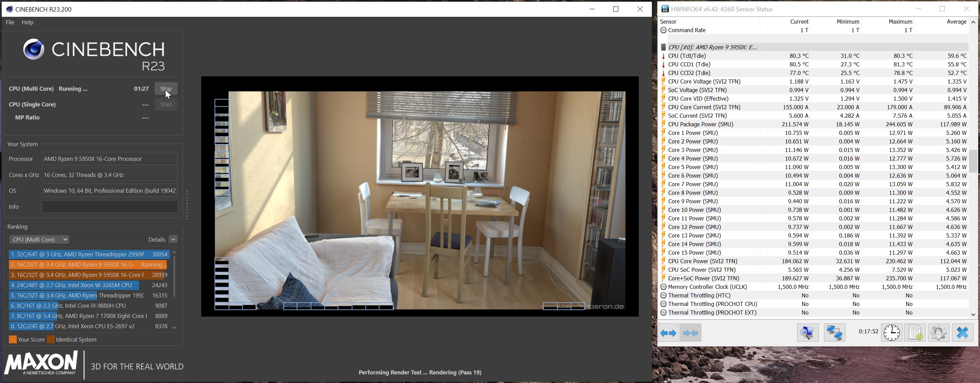Viewport: 980px width, 383px height.
Task: Click the navigate back arrow in HWiNFO
Action: pos(668,332)
